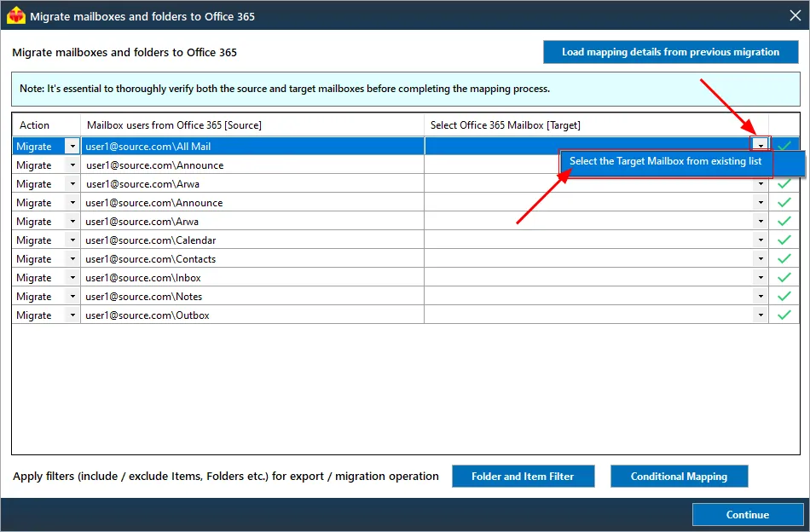Expand target mailbox arrow for the All Mail row
Screen dimensions: 810x532
click(x=761, y=146)
